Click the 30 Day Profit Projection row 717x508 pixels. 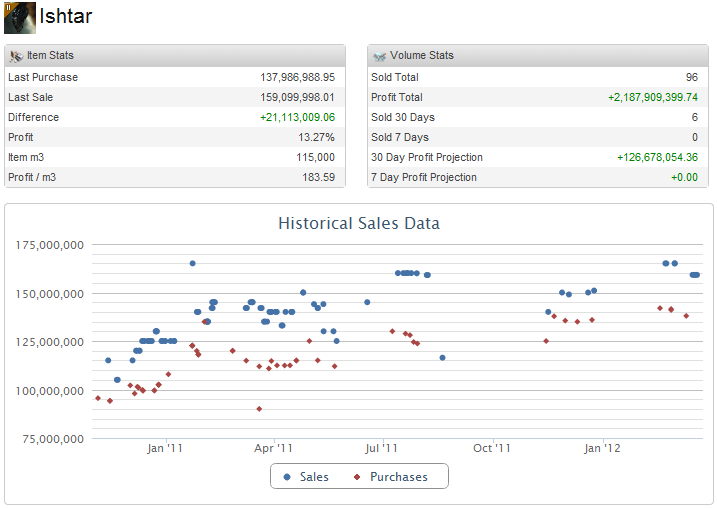[x=535, y=157]
